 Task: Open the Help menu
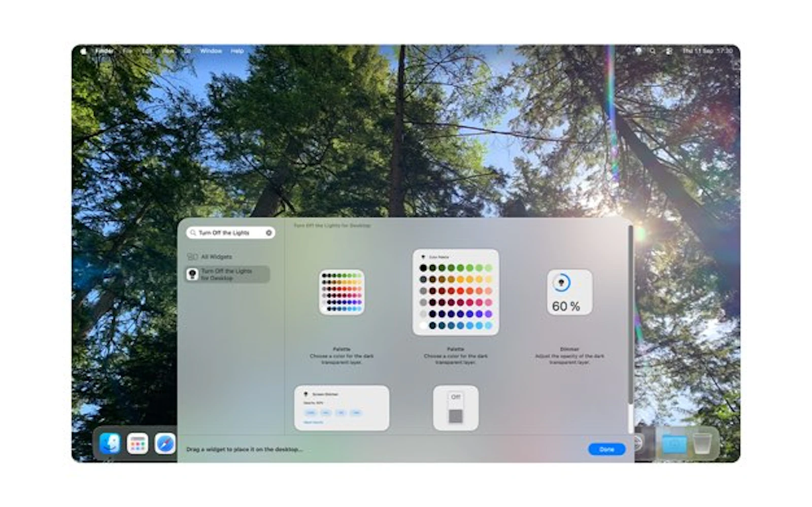point(237,51)
